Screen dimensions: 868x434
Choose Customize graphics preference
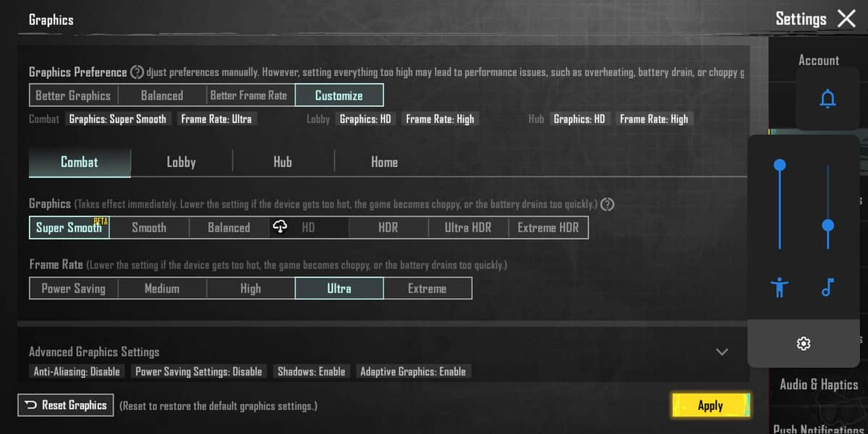339,95
